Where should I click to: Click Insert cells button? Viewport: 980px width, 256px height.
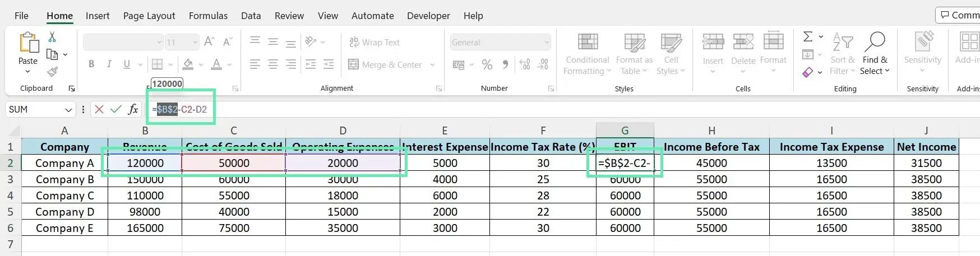coord(713,54)
